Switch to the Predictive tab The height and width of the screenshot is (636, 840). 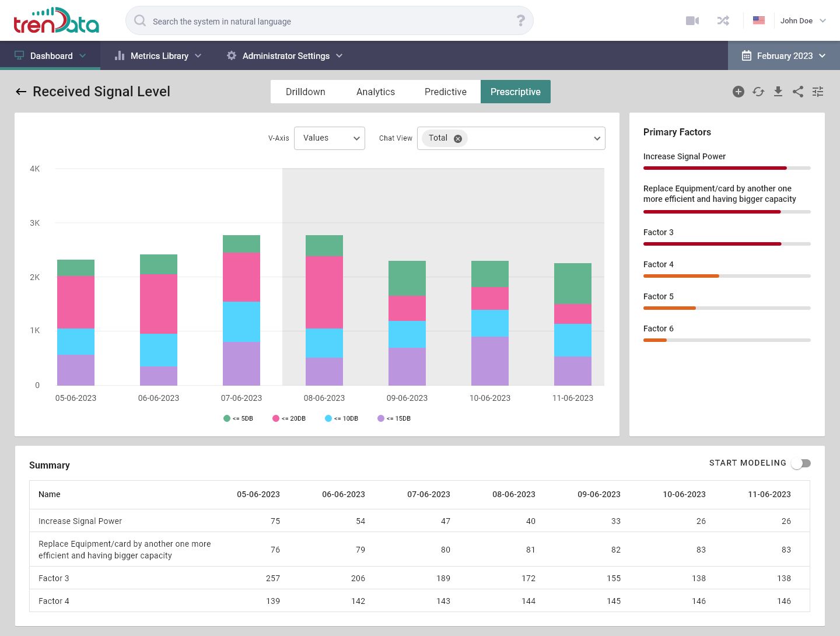point(445,92)
